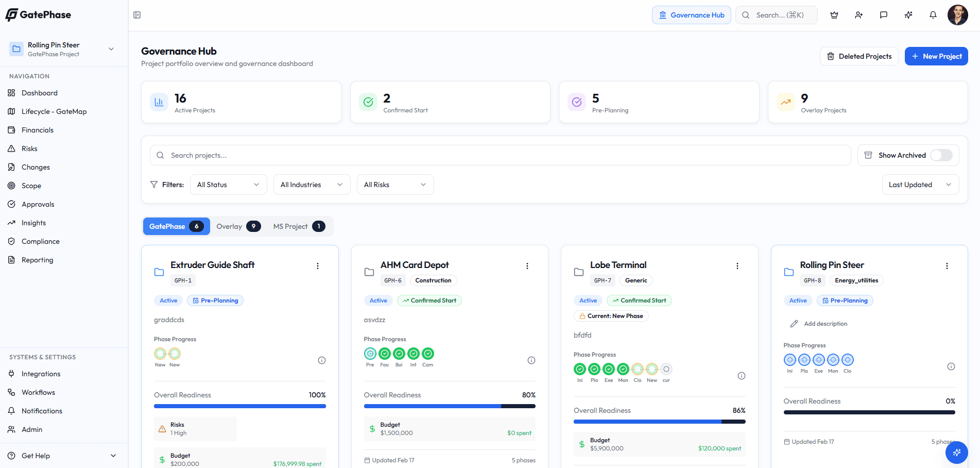The image size is (980, 468).
Task: Click the sparkle AI icon in header
Action: pyautogui.click(x=908, y=15)
